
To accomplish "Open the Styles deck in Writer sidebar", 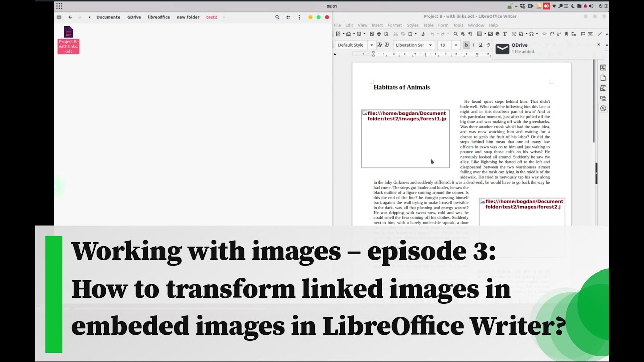I will tap(603, 88).
